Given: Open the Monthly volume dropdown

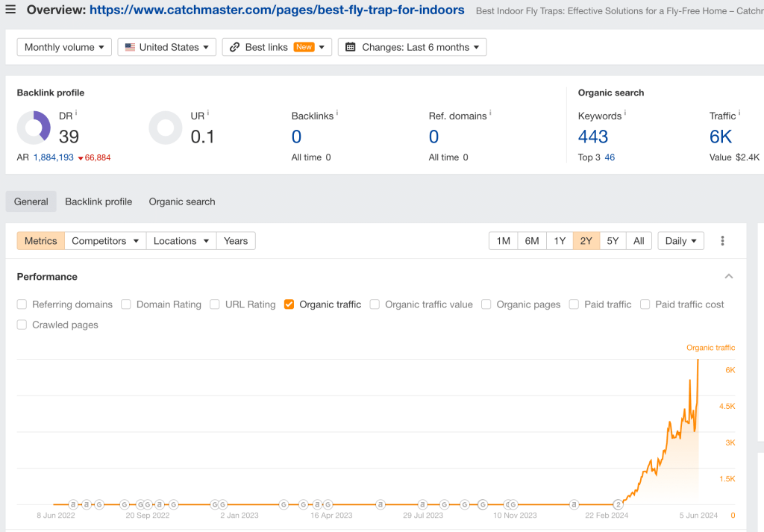Looking at the screenshot, I should coord(64,47).
